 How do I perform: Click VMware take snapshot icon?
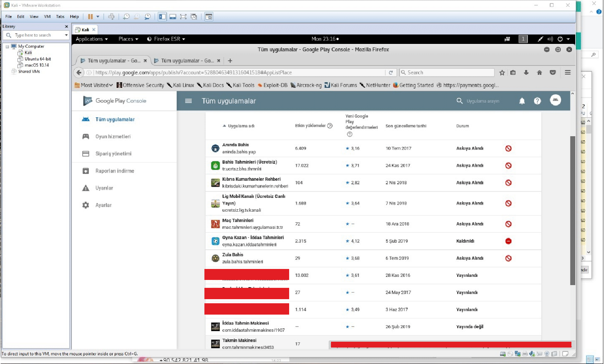click(x=126, y=16)
